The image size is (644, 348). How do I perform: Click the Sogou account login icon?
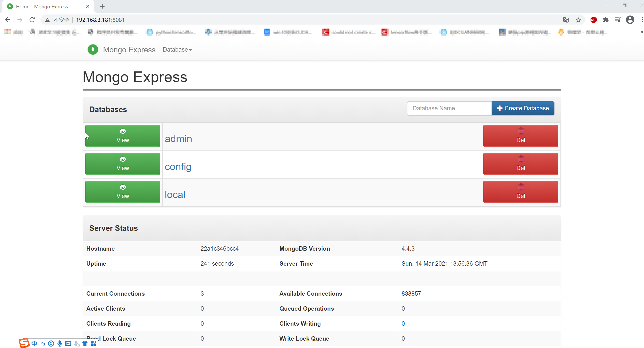tap(77, 344)
